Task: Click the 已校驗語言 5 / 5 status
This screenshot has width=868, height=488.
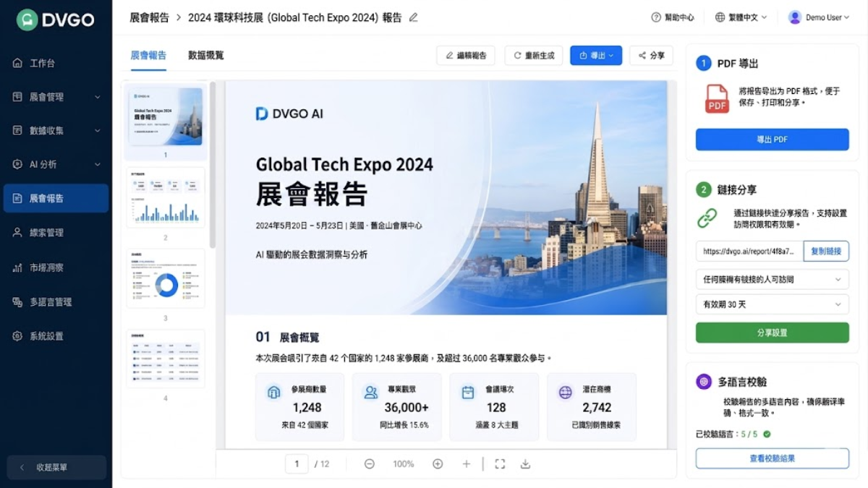Action: coord(733,435)
